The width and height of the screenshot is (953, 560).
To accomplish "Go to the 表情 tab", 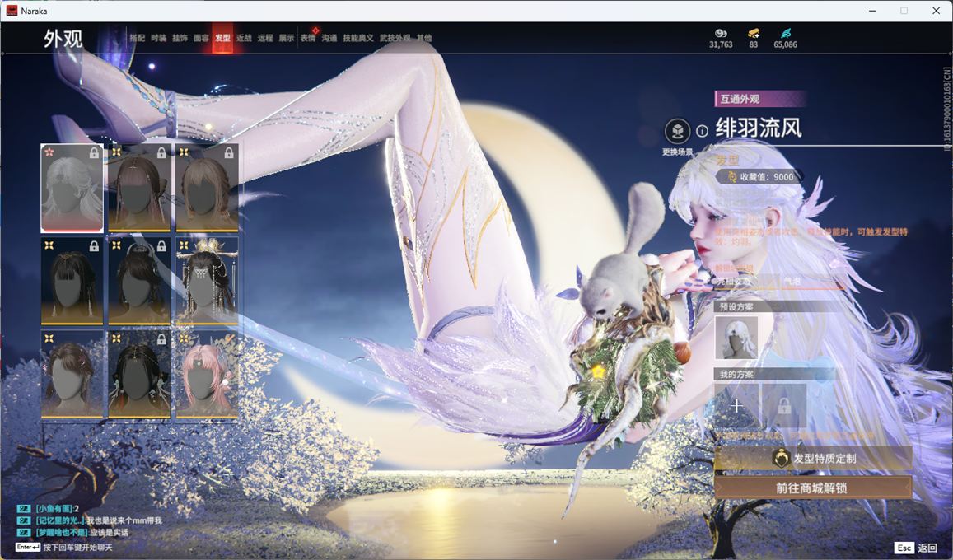I will click(x=308, y=38).
